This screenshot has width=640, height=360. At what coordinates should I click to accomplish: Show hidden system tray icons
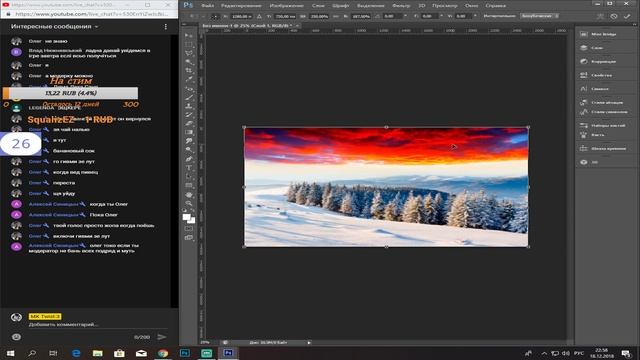click(x=544, y=353)
